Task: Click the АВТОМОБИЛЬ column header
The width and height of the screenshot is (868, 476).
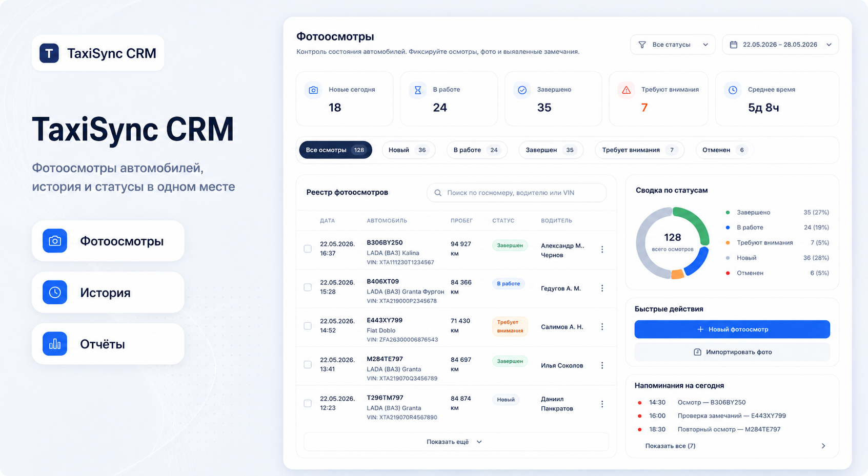Action: 387,221
